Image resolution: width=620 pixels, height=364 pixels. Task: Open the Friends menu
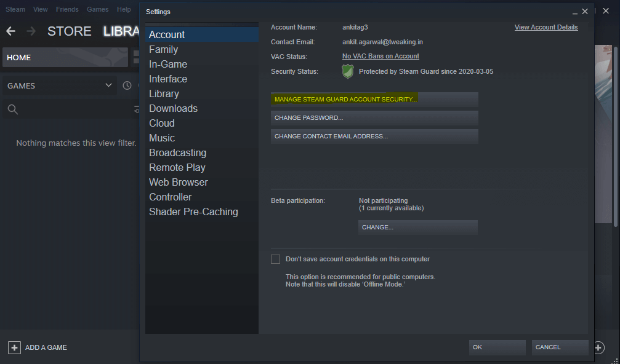pos(67,9)
